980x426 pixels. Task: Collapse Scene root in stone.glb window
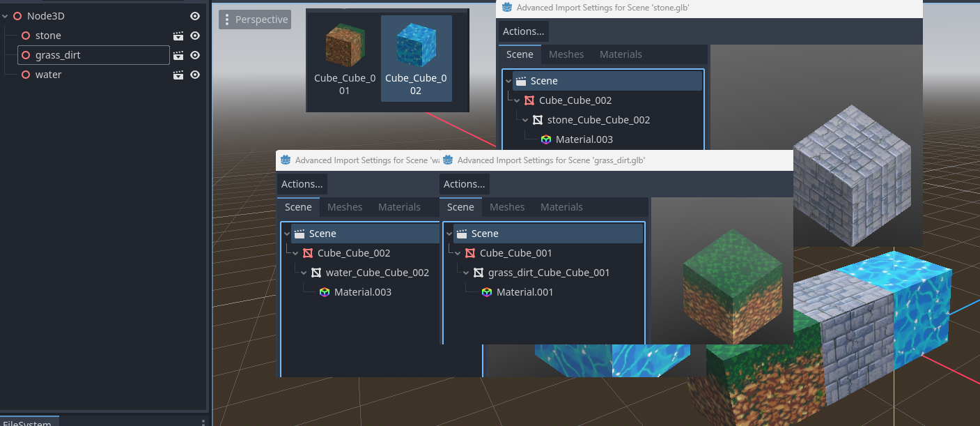[508, 81]
